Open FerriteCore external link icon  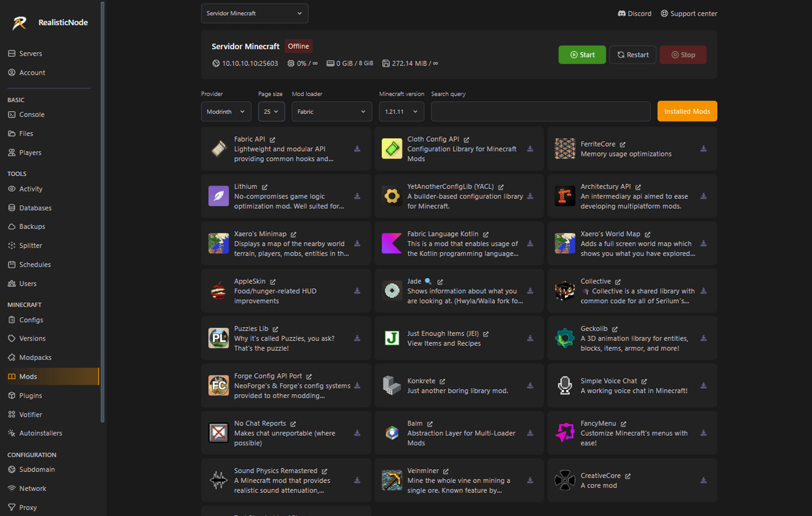tap(623, 144)
